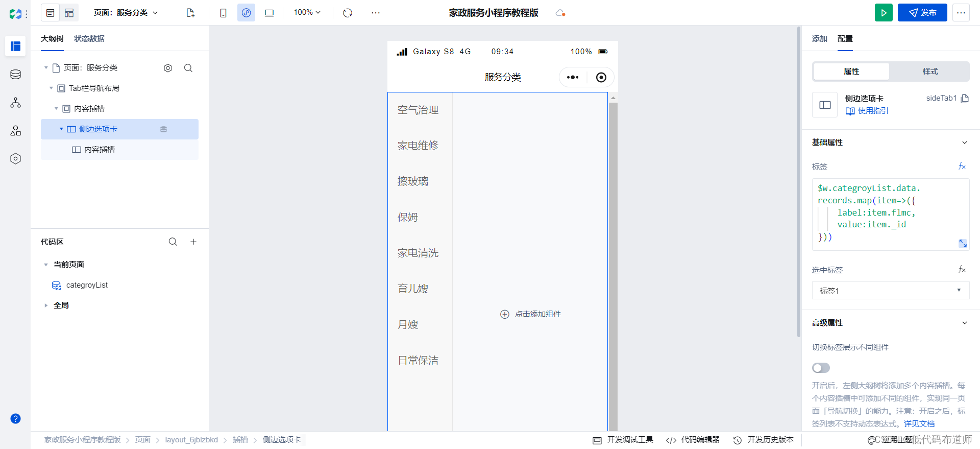Switch to the 状态数据 tab
The image size is (980, 449).
[x=89, y=39]
